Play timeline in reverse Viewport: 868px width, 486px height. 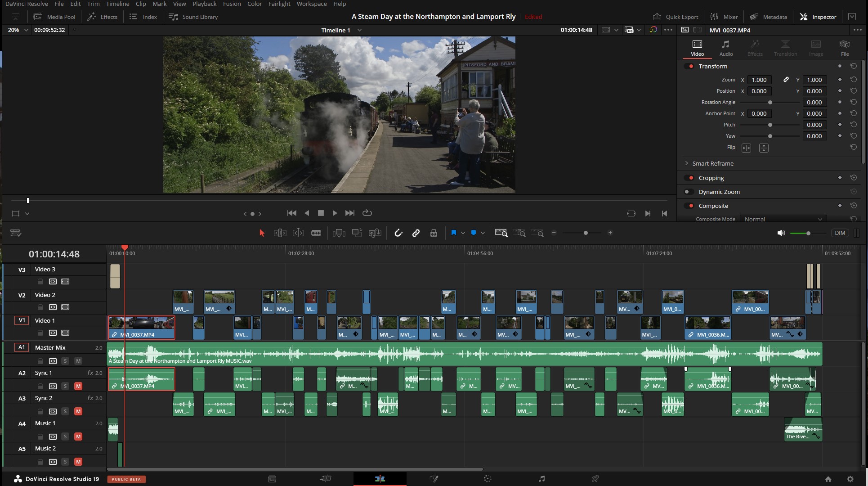[x=307, y=213]
